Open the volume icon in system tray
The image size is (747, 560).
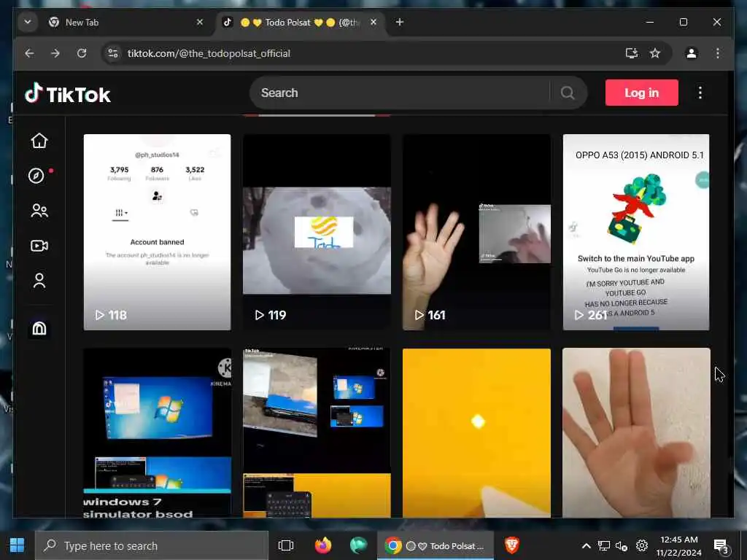coord(622,545)
